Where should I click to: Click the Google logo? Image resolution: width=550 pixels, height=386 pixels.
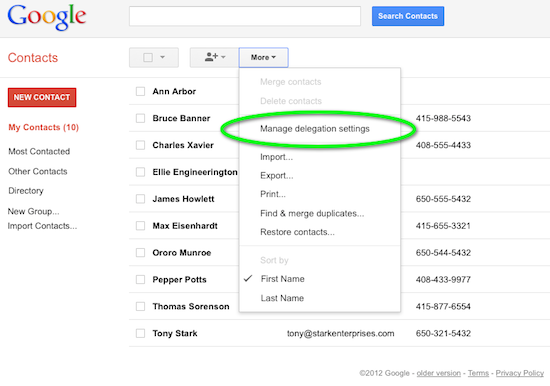pyautogui.click(x=47, y=17)
